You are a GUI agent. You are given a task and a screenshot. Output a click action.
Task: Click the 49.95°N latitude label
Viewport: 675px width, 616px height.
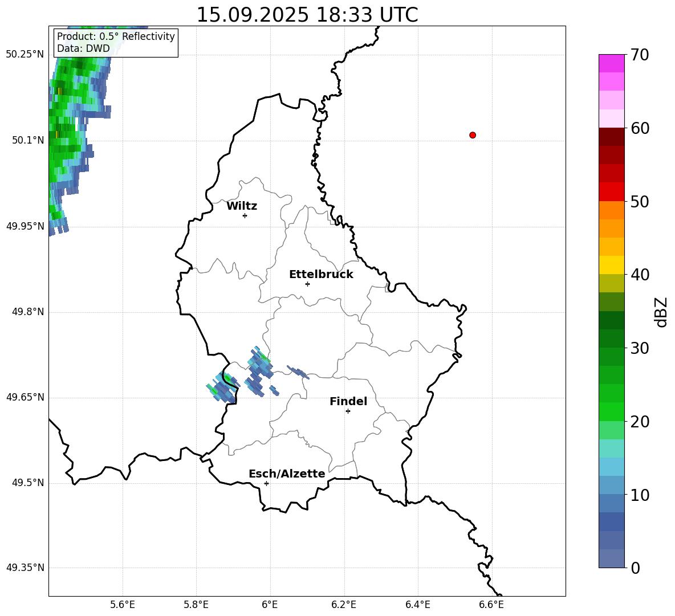[x=25, y=226]
